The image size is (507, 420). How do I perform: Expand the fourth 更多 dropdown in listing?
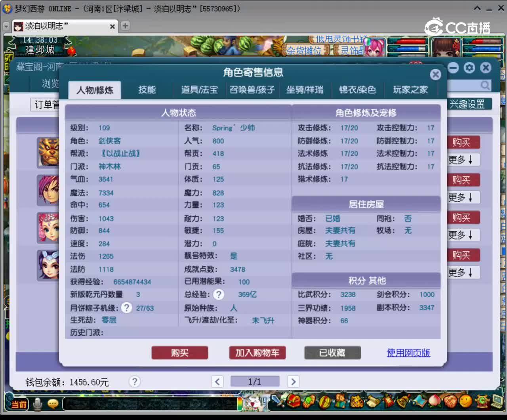point(463,273)
